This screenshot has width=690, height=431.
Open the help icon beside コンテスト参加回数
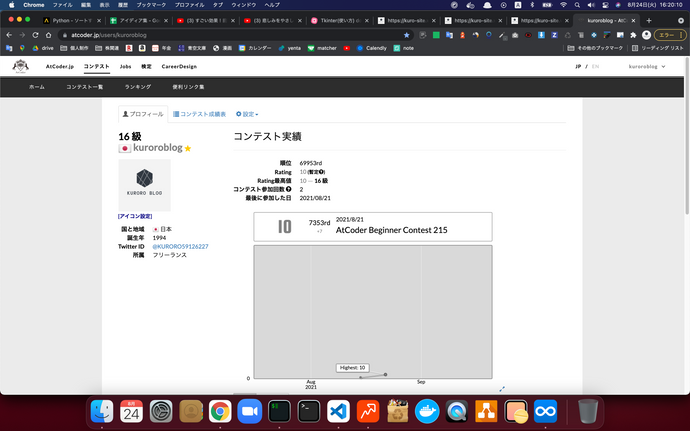(x=289, y=189)
